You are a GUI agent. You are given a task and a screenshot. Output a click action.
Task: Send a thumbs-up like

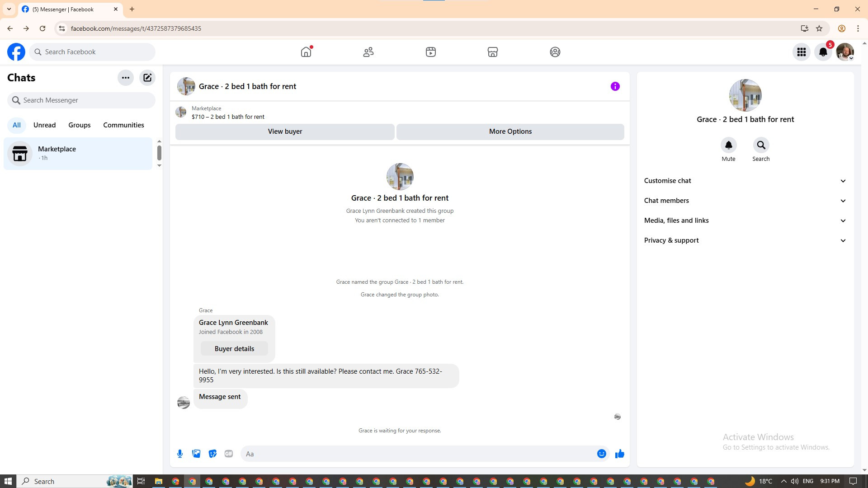[619, 454]
